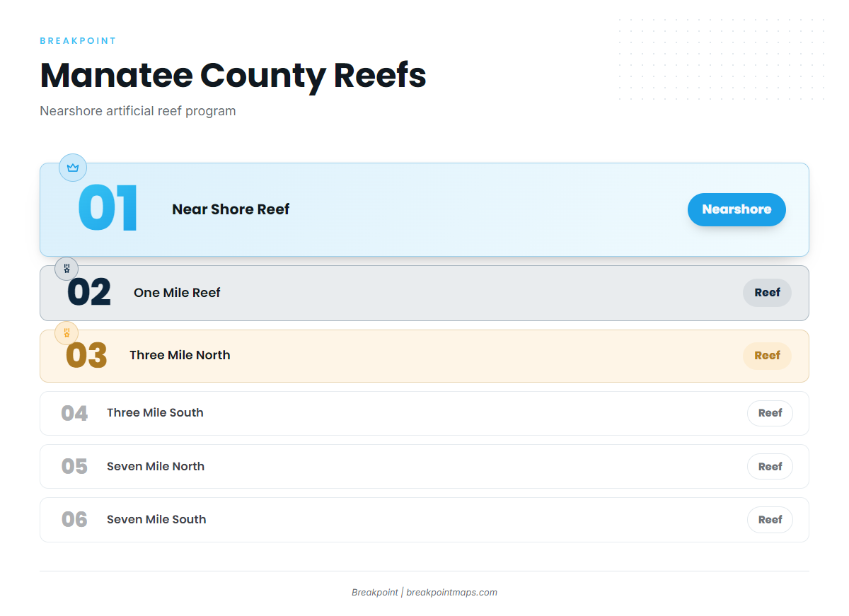
Task: Click the Reef badge in the Three Mile North row
Action: [767, 356]
